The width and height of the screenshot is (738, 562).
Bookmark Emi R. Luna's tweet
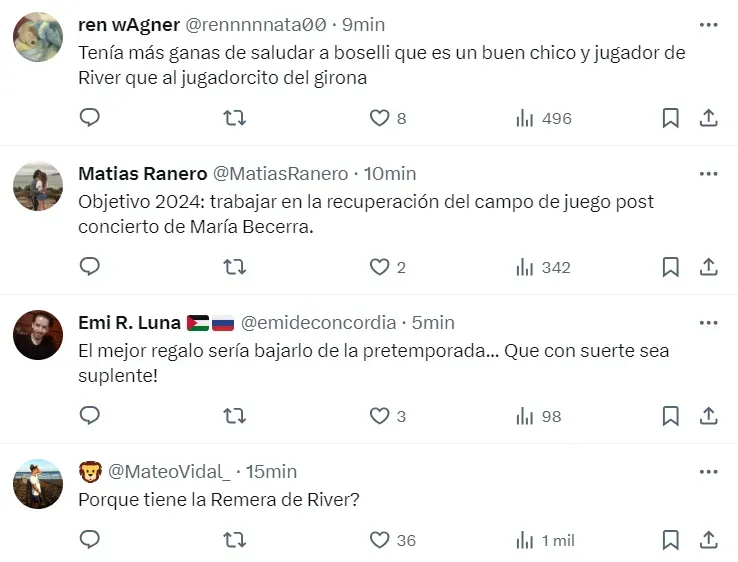[x=670, y=416]
